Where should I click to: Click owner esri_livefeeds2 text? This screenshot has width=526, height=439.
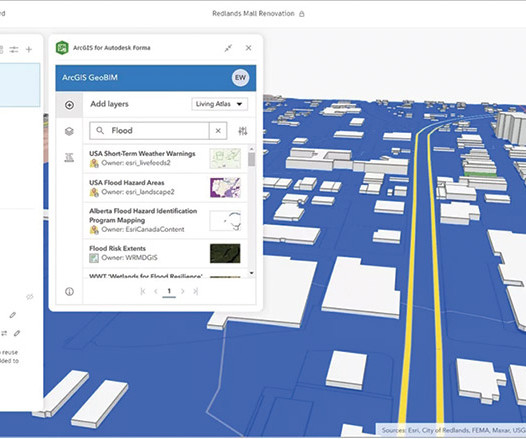click(136, 163)
